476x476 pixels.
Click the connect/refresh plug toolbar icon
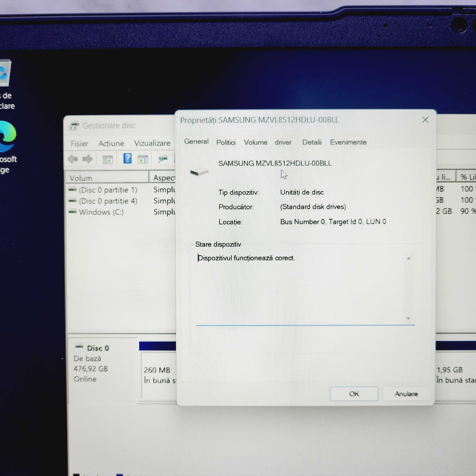point(163,159)
